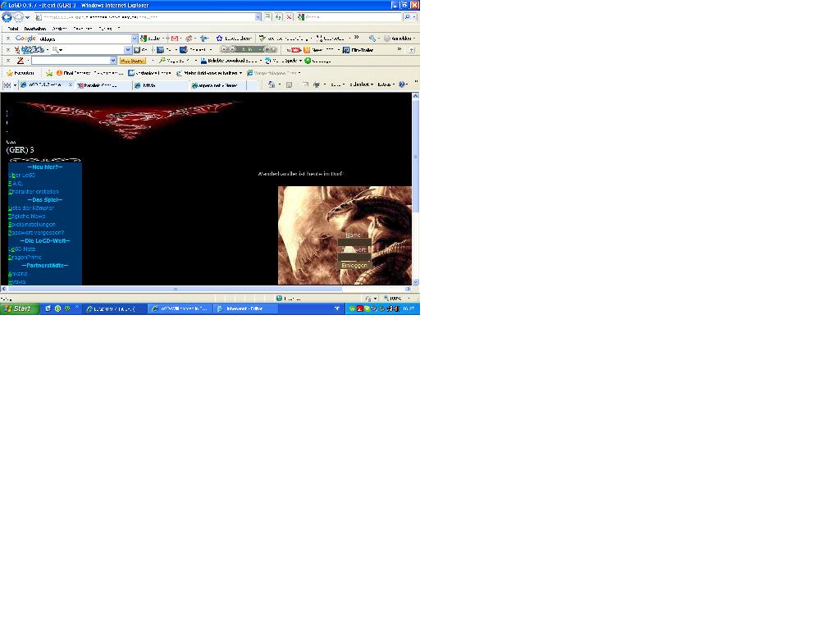Switch to the fourth browser tab
This screenshot has width=840, height=630.
tap(217, 85)
